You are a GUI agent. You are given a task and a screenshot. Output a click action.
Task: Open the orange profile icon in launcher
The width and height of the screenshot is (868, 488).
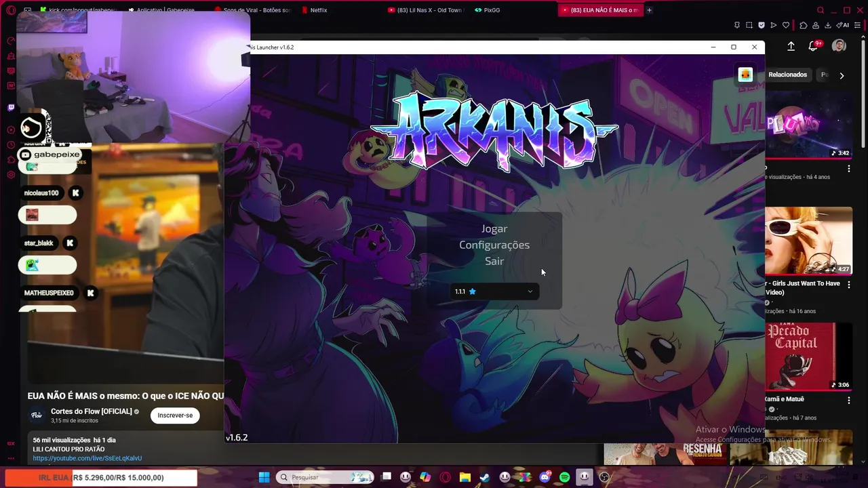(x=745, y=75)
